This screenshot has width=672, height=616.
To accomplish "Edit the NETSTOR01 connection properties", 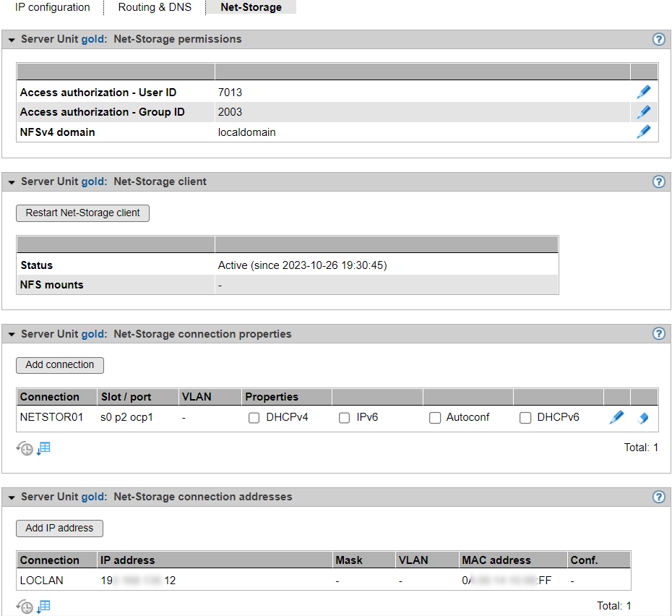I will tap(616, 417).
